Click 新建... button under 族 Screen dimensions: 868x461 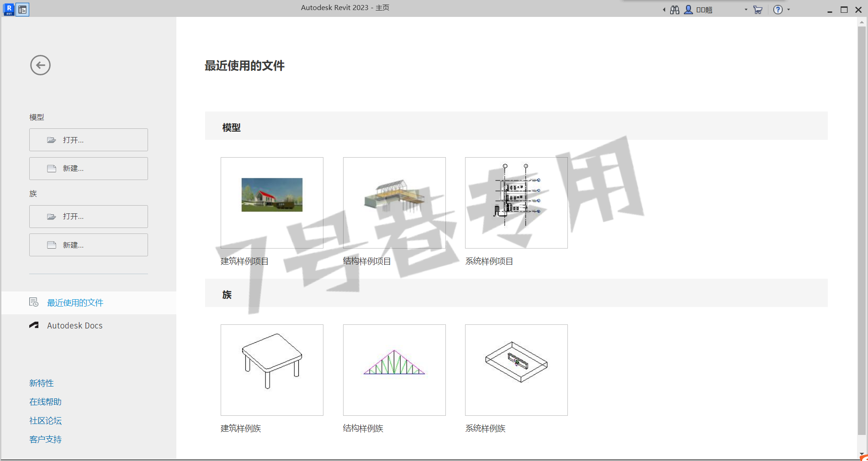pos(89,245)
